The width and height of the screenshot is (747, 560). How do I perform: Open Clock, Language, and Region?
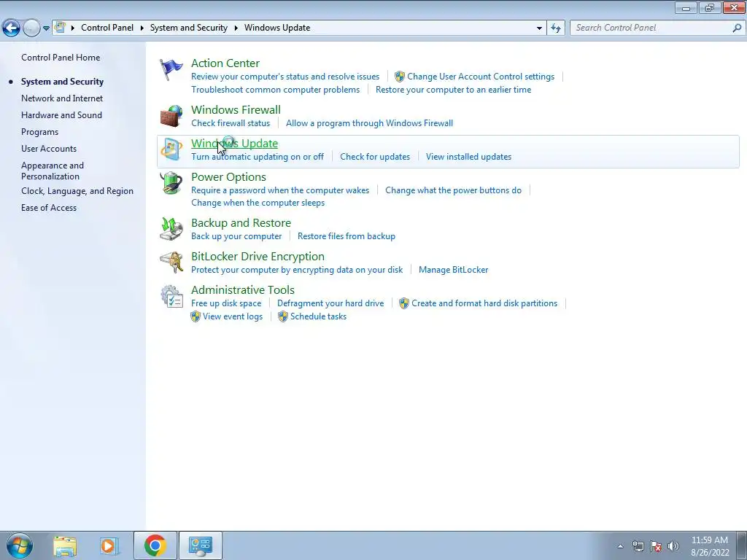click(x=77, y=191)
